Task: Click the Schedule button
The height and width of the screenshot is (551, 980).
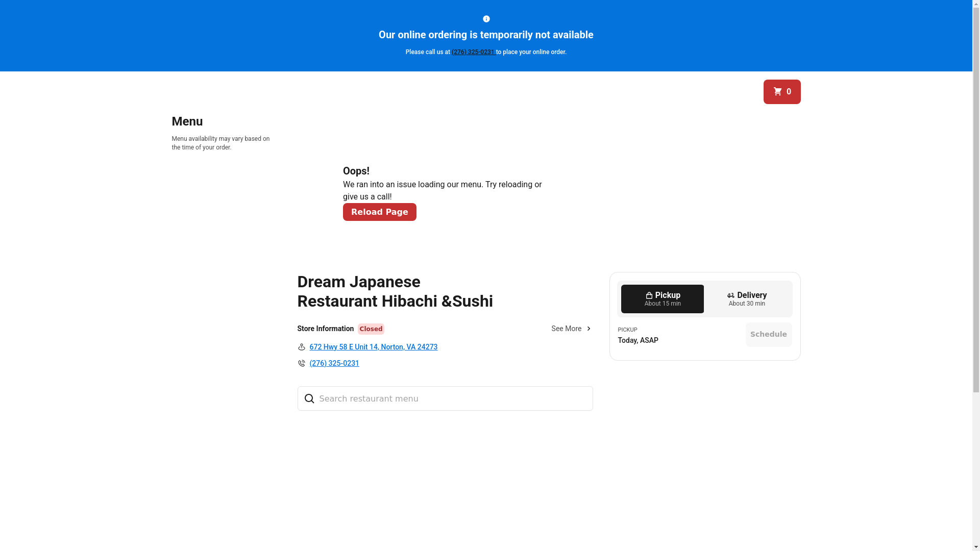Action: (768, 335)
